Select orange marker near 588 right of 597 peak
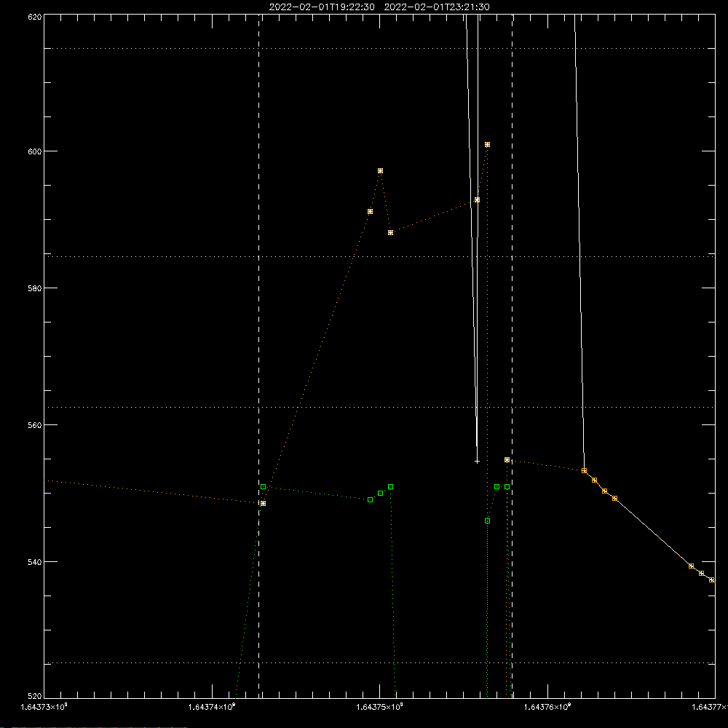 point(390,233)
